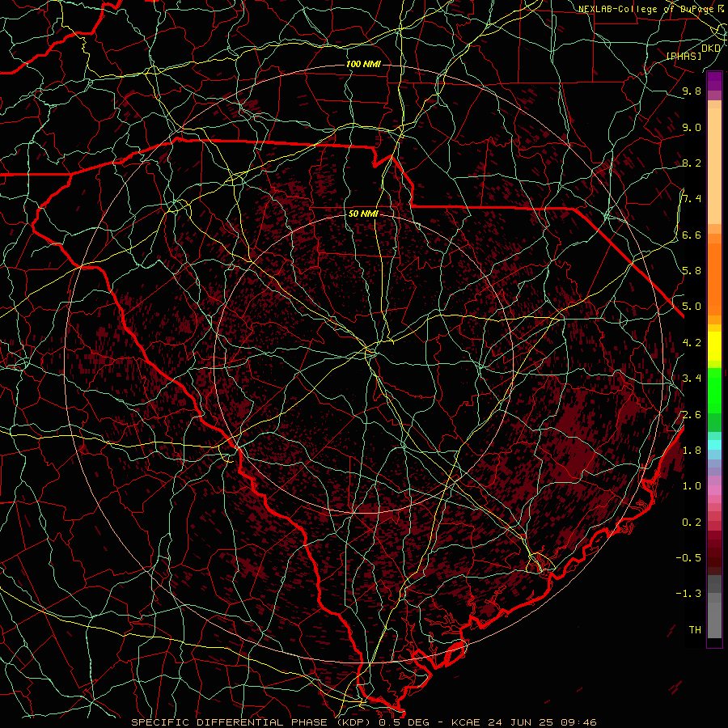Select the -0.5 legend value
Screen dimensions: 728x728
(688, 557)
